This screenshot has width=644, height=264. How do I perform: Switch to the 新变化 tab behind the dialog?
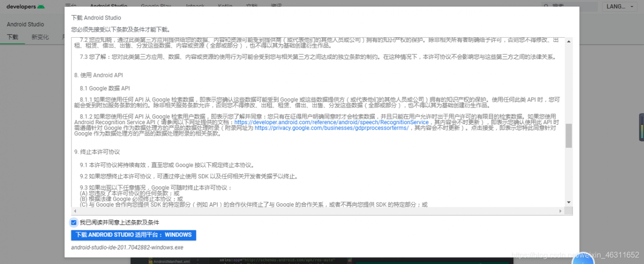tap(40, 37)
